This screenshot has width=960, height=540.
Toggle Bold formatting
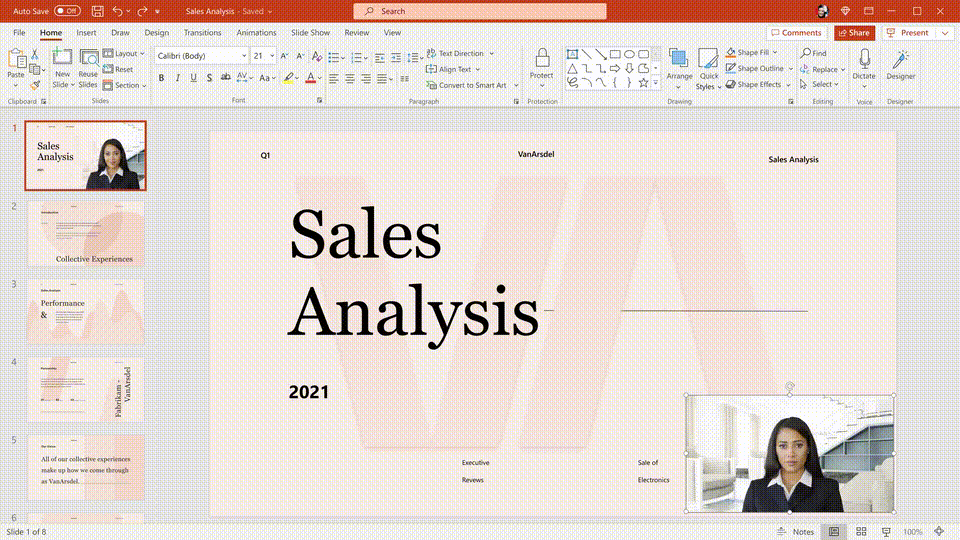pos(161,78)
